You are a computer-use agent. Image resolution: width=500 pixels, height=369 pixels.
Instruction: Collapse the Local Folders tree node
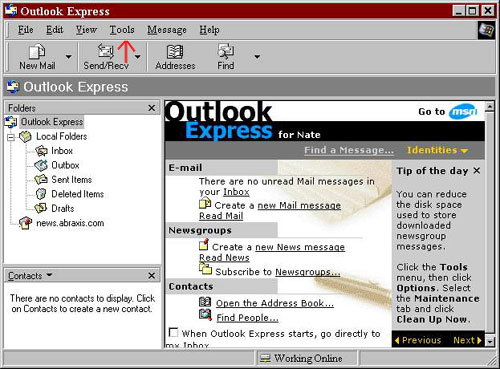(x=11, y=137)
